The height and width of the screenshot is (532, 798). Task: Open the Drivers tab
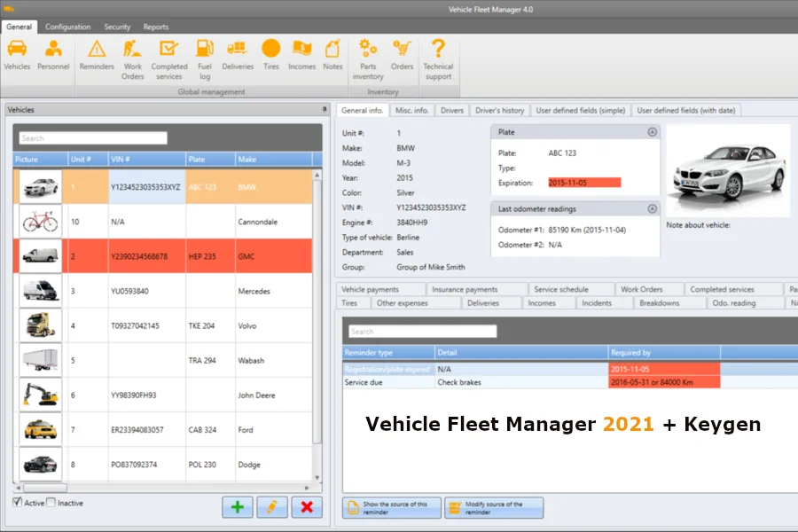(452, 110)
